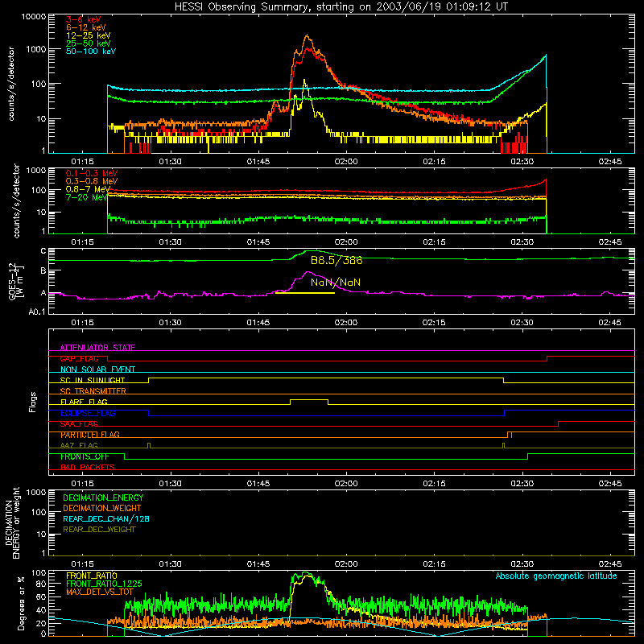644x644 pixels.
Task: Click the 10000 y-axis label on top plot
Action: 34,17
